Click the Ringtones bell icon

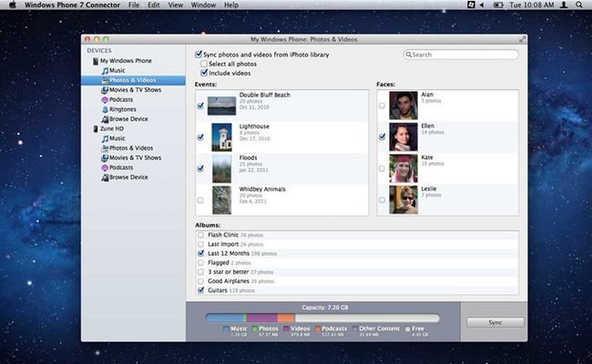click(105, 109)
